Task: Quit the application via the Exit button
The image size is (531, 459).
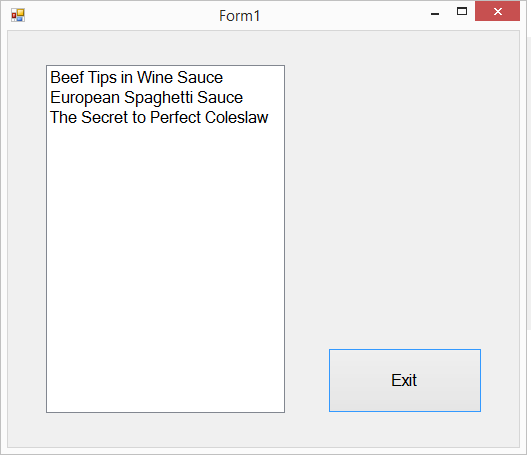Action: 405,380
